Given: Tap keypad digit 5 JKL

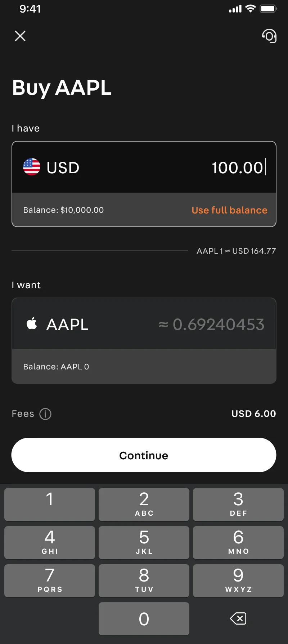Looking at the screenshot, I should point(144,542).
